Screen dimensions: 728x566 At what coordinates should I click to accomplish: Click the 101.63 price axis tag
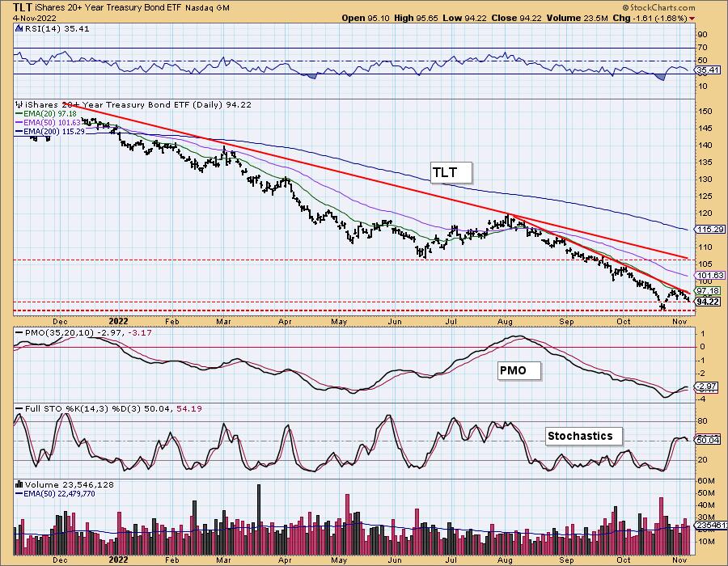(711, 275)
